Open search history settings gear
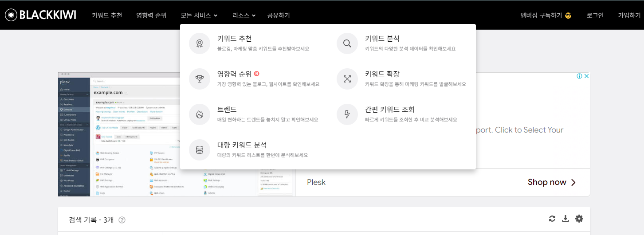This screenshot has height=235, width=644. (x=579, y=219)
